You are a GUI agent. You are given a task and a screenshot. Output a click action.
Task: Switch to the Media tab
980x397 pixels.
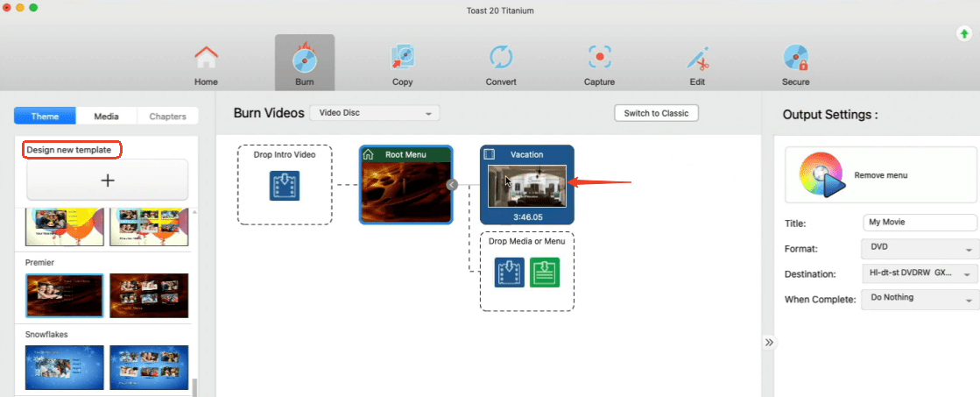click(106, 116)
